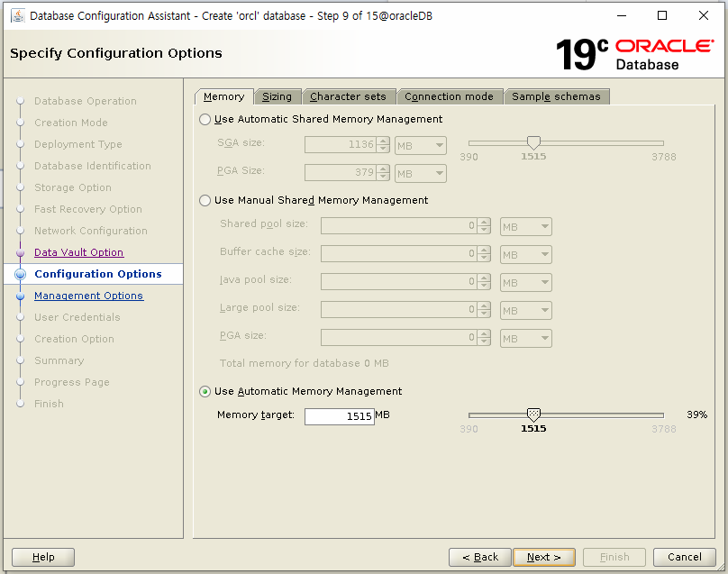
Task: Open the Connection mode tab
Action: pyautogui.click(x=449, y=96)
